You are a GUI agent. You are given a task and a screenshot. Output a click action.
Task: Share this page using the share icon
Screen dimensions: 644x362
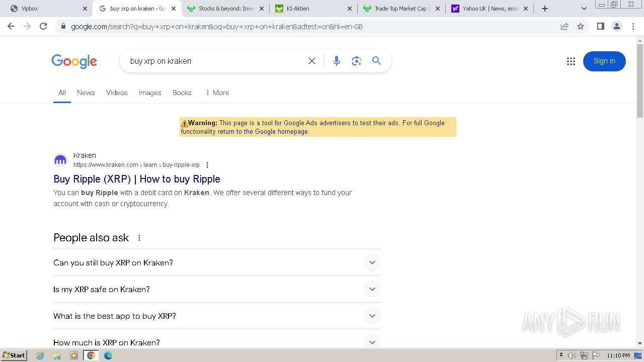pos(565,26)
